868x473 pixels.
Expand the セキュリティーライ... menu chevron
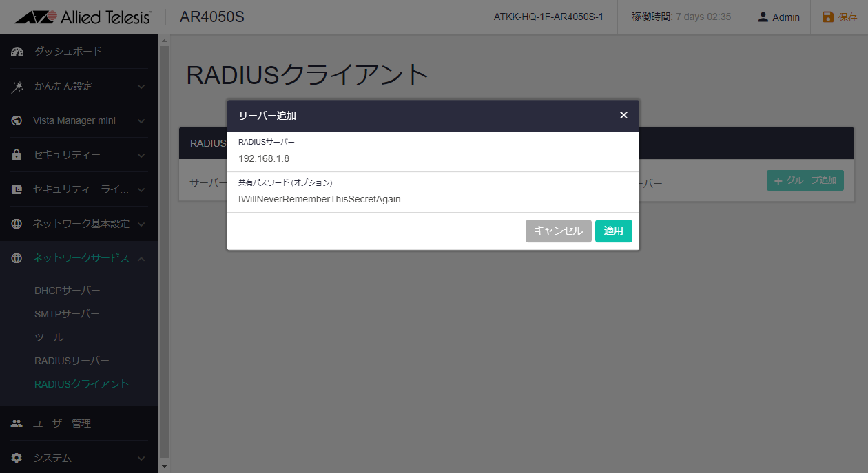(x=141, y=190)
